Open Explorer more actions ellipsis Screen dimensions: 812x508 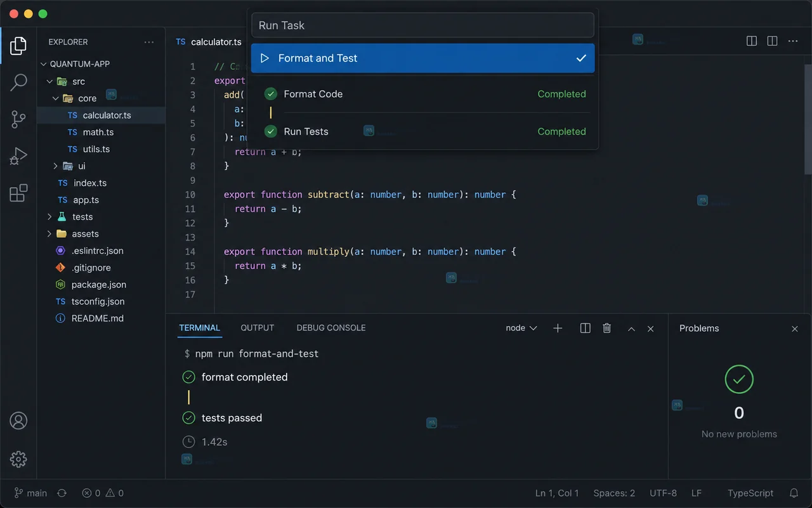click(x=149, y=42)
